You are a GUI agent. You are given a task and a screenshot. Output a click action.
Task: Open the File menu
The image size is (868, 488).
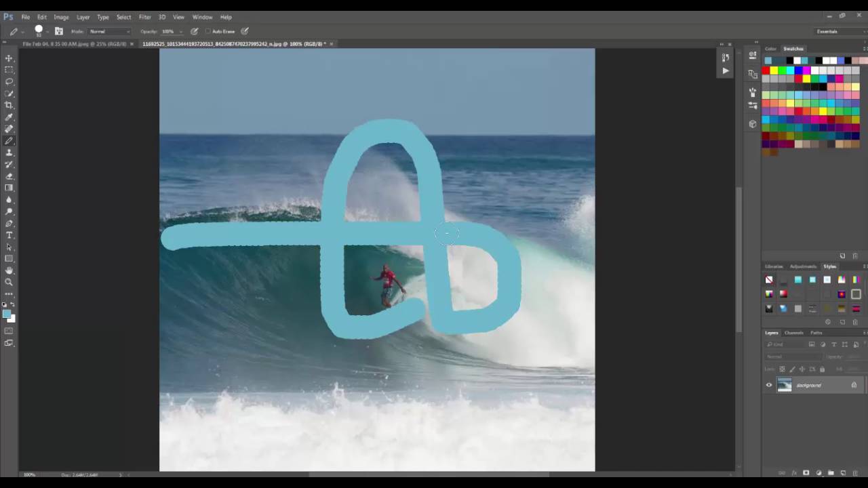(25, 17)
